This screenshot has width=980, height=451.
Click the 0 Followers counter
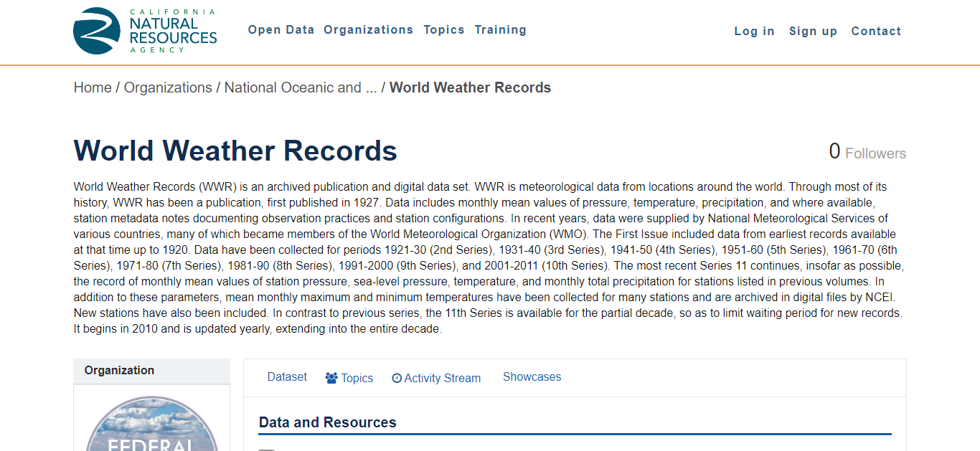coord(867,153)
